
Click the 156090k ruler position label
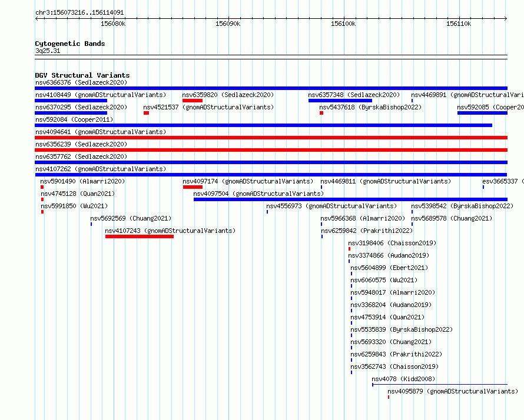(x=228, y=24)
